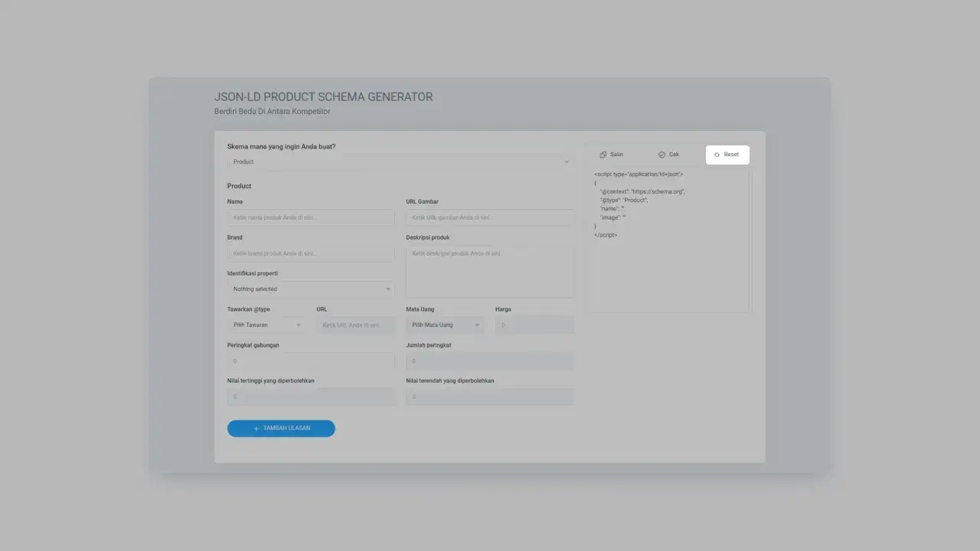The image size is (980, 551).
Task: Click the Reset button
Action: point(727,155)
